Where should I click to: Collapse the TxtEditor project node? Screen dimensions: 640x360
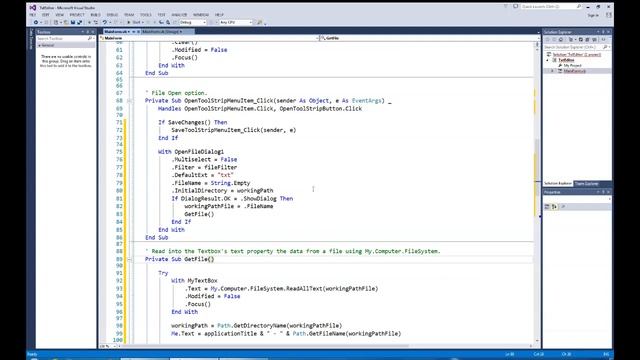point(548,60)
